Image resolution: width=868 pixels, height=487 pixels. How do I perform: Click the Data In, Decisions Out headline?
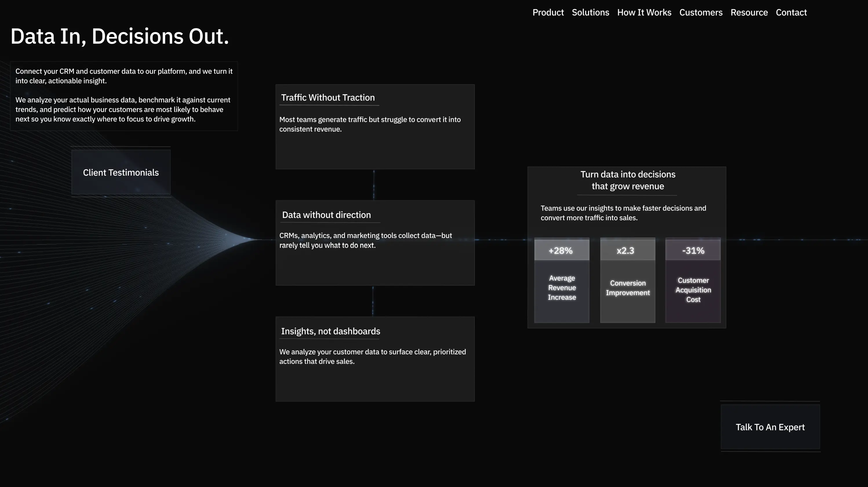pyautogui.click(x=120, y=36)
